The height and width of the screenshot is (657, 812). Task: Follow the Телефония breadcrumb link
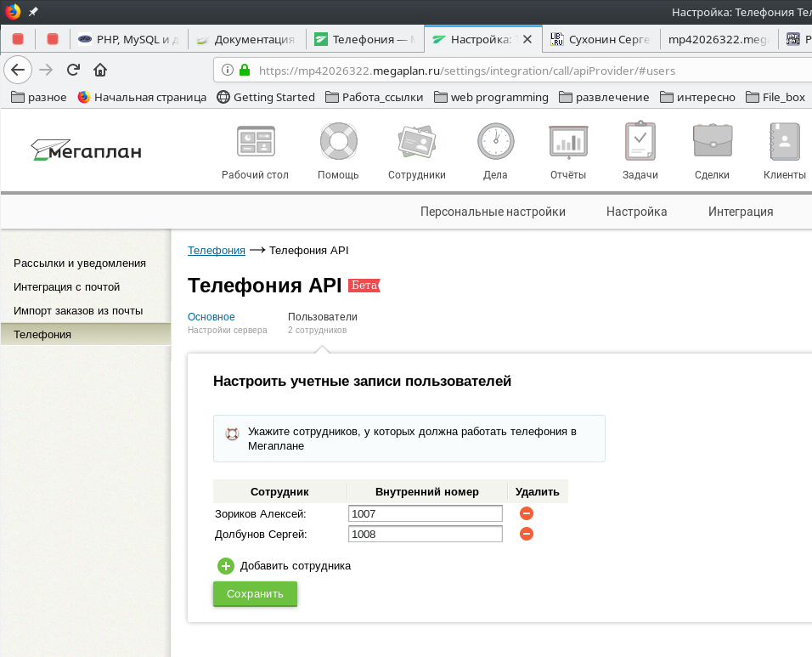(x=217, y=251)
